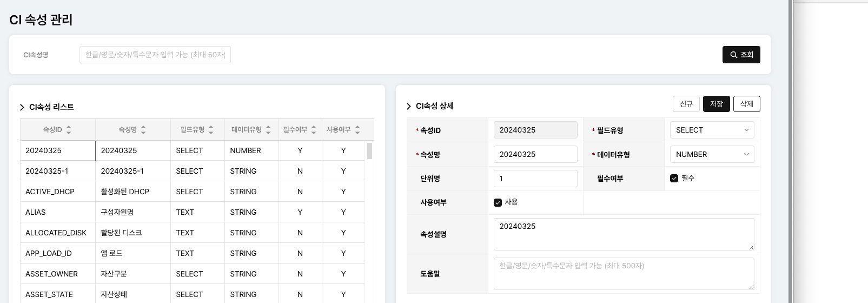Click the 신규 button
The image size is (868, 303).
point(686,104)
